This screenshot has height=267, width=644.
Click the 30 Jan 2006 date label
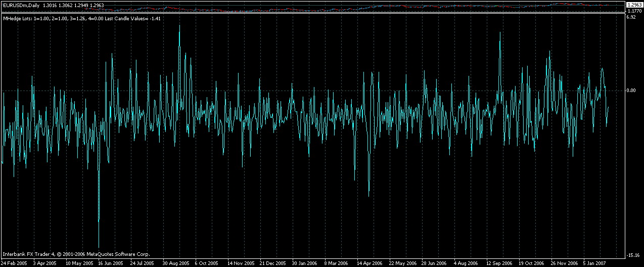(x=305, y=263)
